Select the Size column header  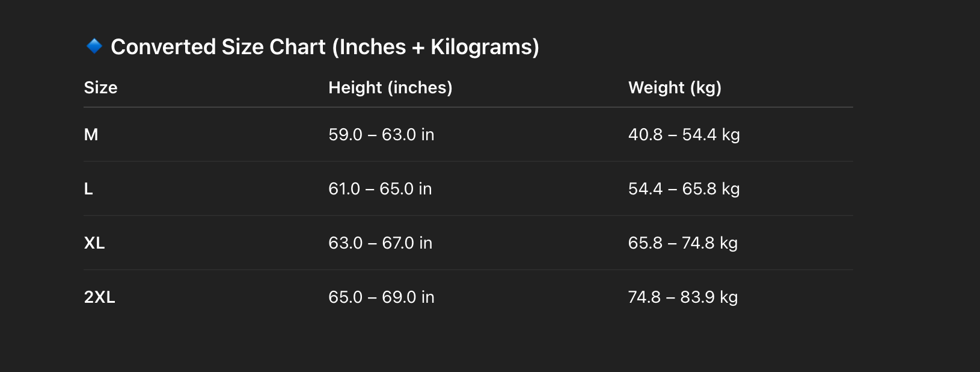(100, 88)
